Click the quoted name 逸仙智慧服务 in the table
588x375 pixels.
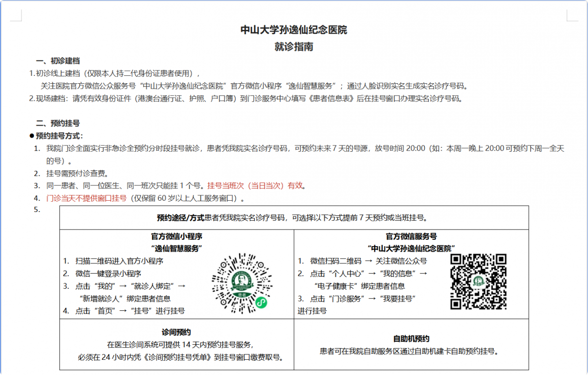(176, 248)
